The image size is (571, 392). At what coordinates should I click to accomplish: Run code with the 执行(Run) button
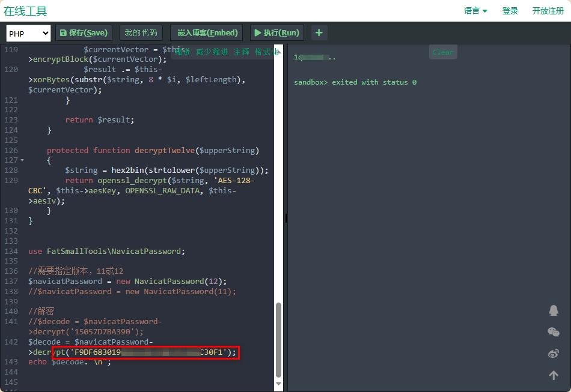[277, 33]
